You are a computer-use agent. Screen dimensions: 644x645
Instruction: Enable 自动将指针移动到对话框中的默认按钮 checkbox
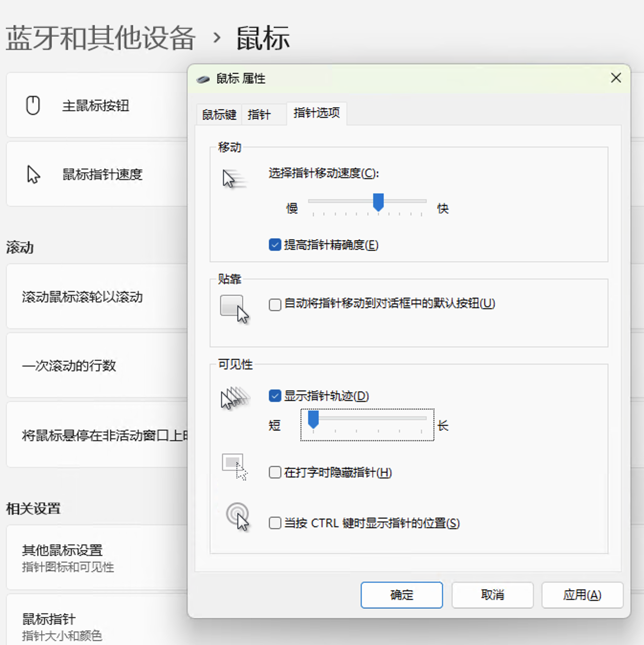[275, 304]
